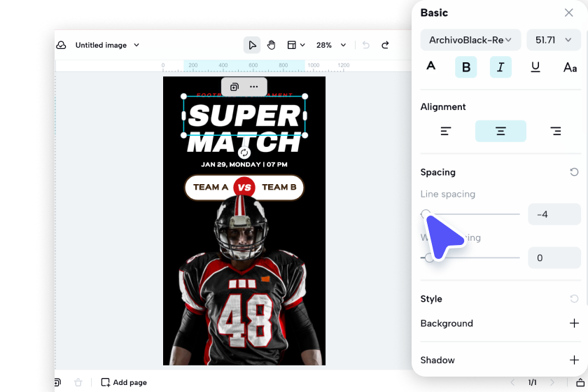
Task: Activate the hand pan tool
Action: 271,45
